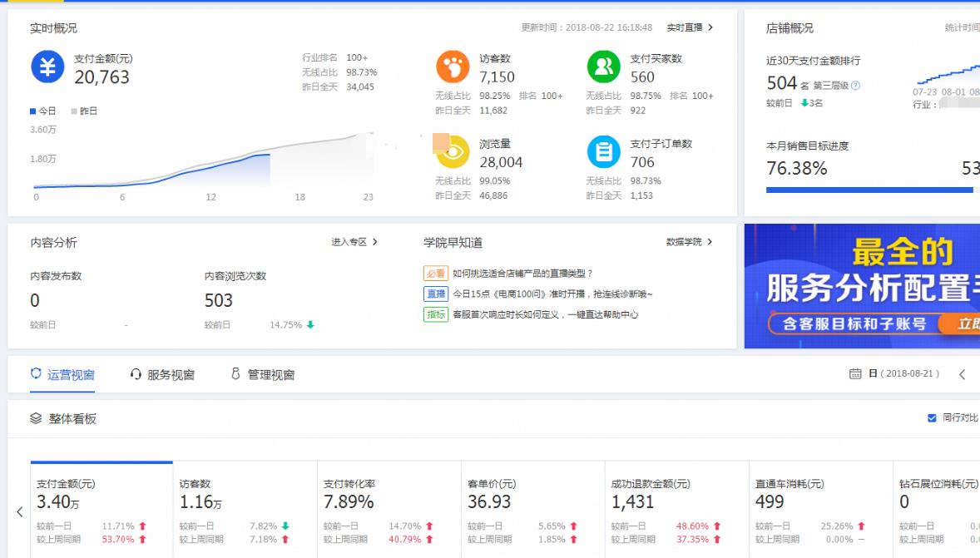The height and width of the screenshot is (558, 980).
Task: Click the 整体看板 stacked-layers icon
Action: [34, 419]
